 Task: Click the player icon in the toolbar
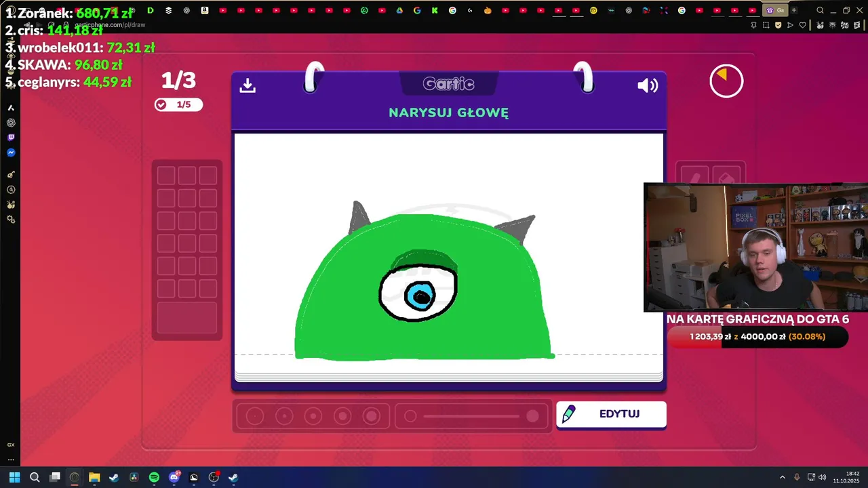790,25
